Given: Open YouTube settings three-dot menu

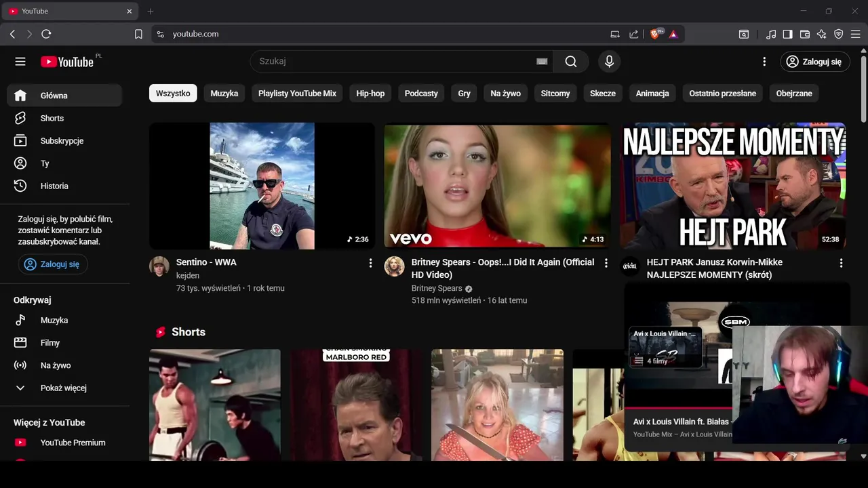Looking at the screenshot, I should (x=764, y=62).
